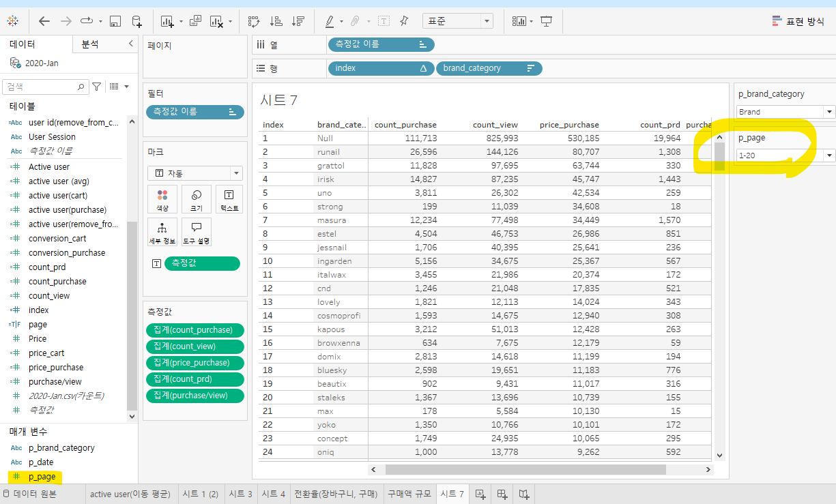Click the 측정값 이름 pill on Columns shelf

point(381,44)
